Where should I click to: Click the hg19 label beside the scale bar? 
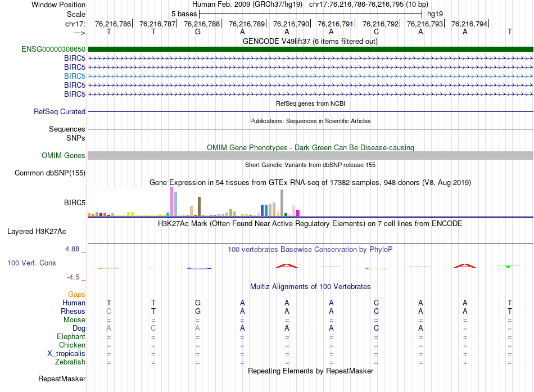(435, 14)
